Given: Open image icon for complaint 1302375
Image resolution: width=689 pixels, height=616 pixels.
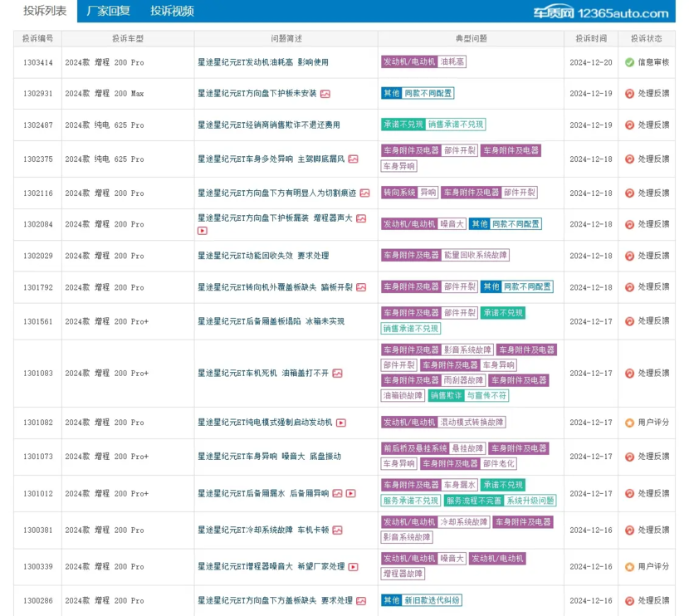Looking at the screenshot, I should click(354, 159).
